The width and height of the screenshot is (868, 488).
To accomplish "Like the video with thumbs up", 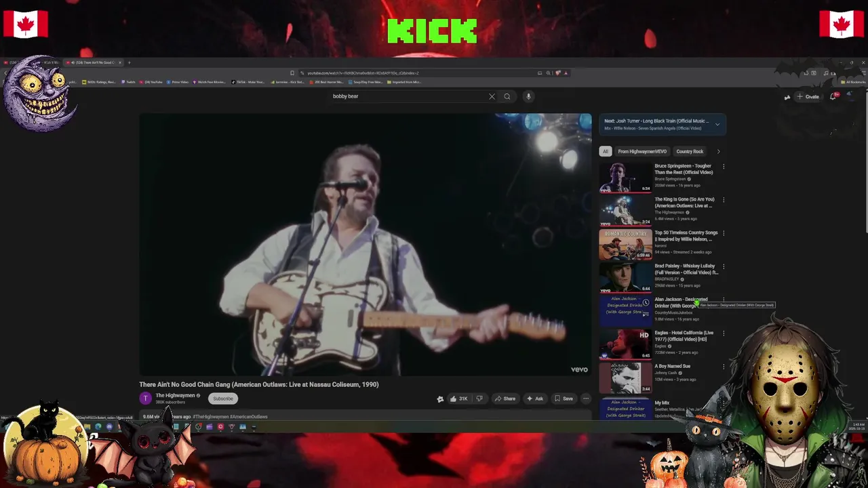I will click(459, 399).
